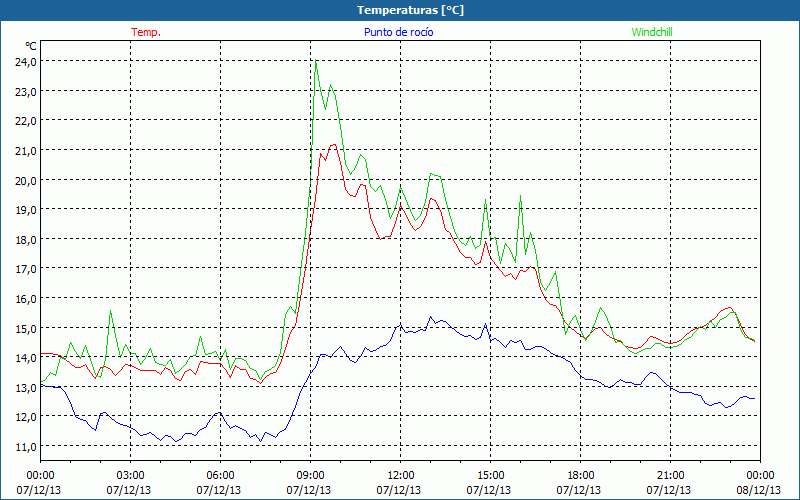Click the 23,0 y-axis value
The image size is (800, 500).
click(27, 91)
